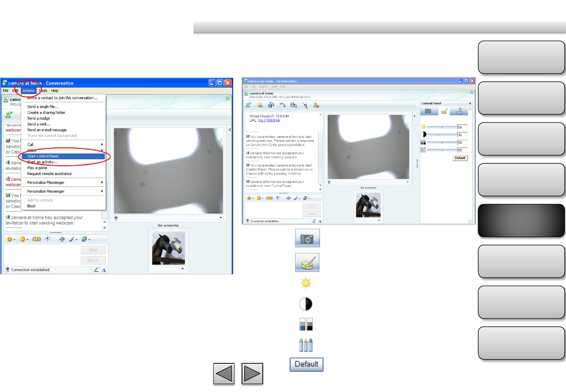Change font via the text icon in the Actions-menu window
The width and height of the screenshot is (566, 392).
[62, 239]
